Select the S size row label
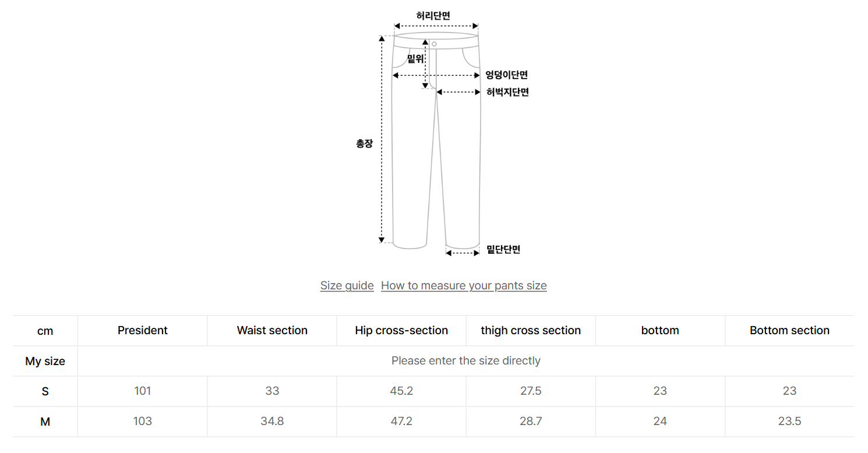 [45, 391]
